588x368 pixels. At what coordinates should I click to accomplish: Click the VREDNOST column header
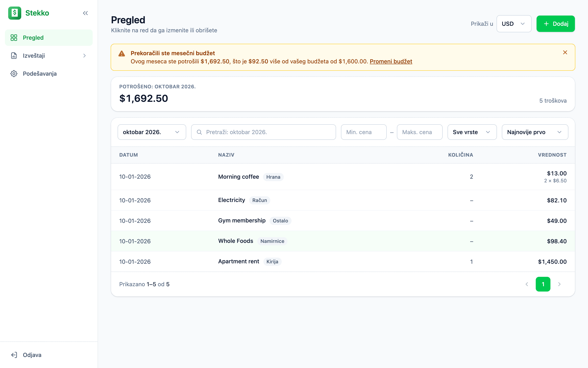[552, 155]
